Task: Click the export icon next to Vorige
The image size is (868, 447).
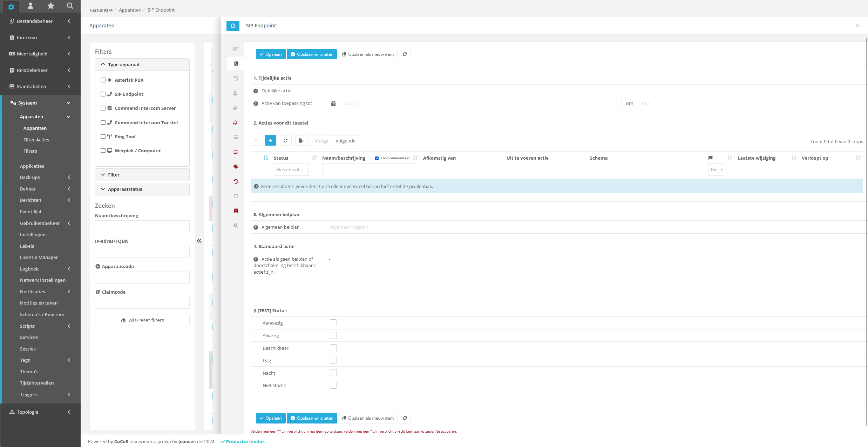Action: click(301, 141)
